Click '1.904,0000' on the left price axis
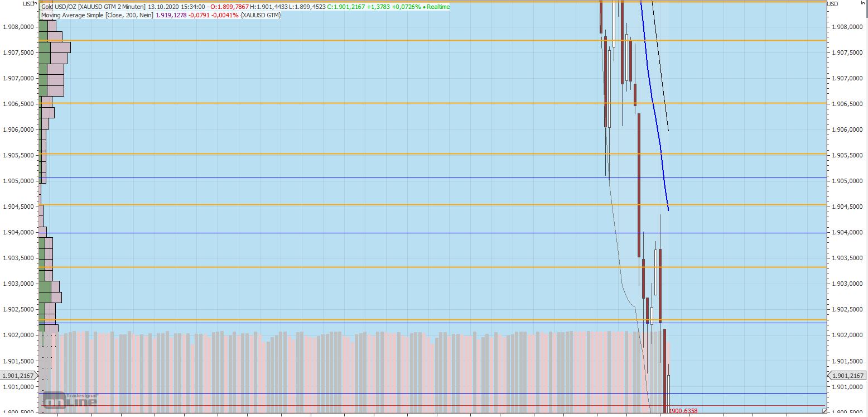 18,232
